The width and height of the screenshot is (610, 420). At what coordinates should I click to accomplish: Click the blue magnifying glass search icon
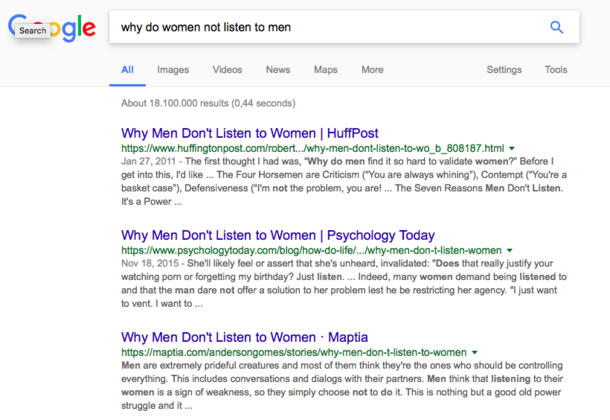point(556,27)
